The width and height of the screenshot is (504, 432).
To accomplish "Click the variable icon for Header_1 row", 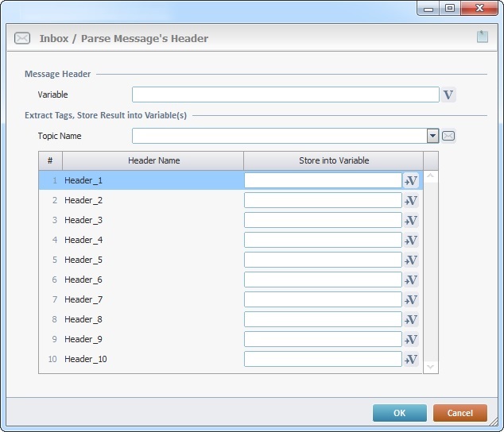I will (x=411, y=180).
